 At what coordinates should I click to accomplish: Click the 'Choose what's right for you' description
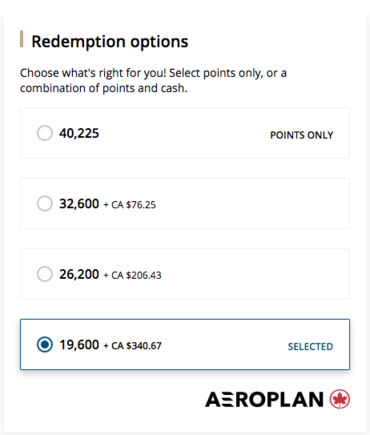(153, 80)
